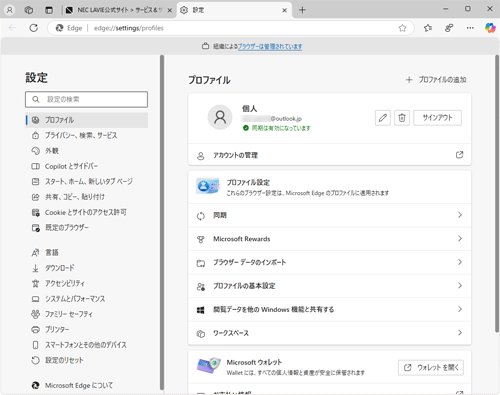Expand ブラウザー データのインポート chevron

click(460, 262)
